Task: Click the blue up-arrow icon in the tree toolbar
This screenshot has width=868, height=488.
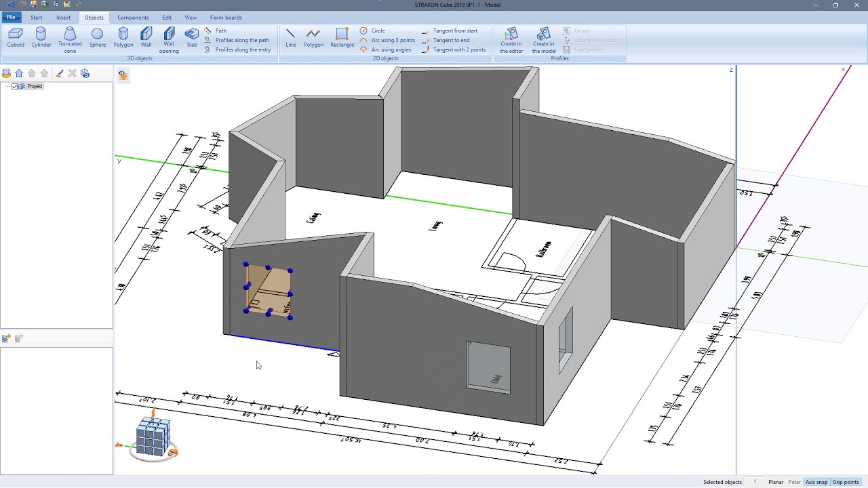Action: click(x=19, y=73)
